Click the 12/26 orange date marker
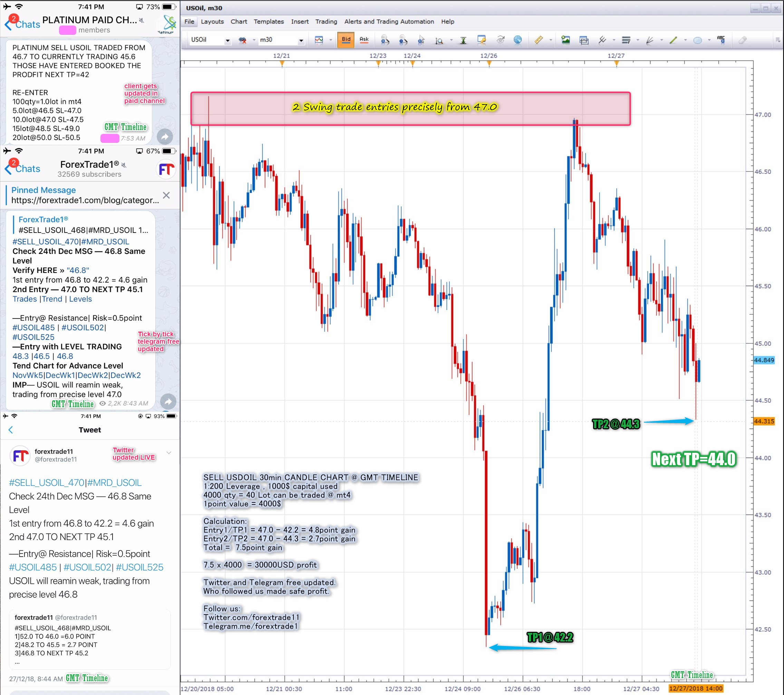This screenshot has width=784, height=695. (x=489, y=63)
